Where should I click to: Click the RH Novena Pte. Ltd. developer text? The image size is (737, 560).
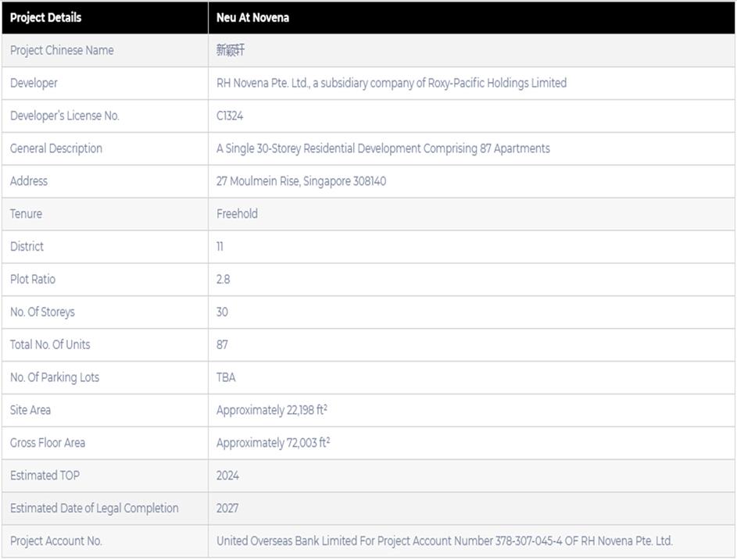click(391, 83)
